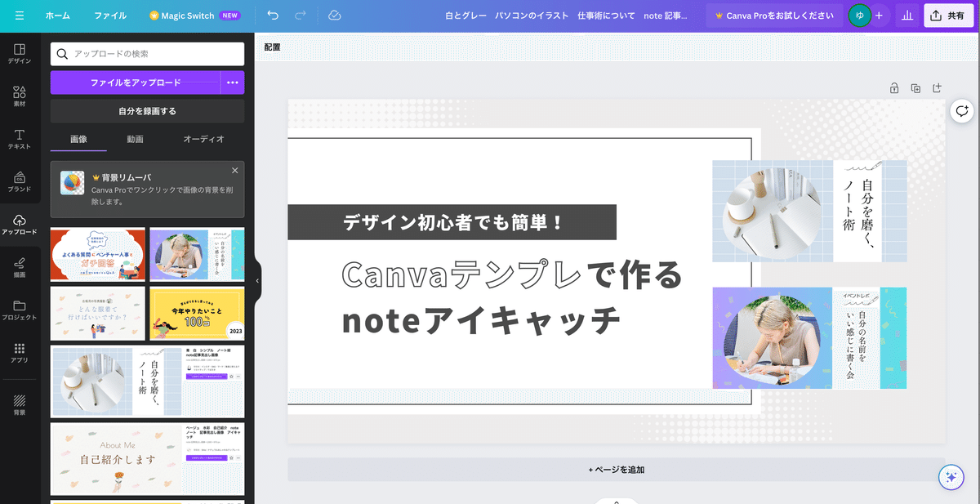Select the purple 自分の名前を image on canvas
The image size is (980, 504).
tap(809, 337)
